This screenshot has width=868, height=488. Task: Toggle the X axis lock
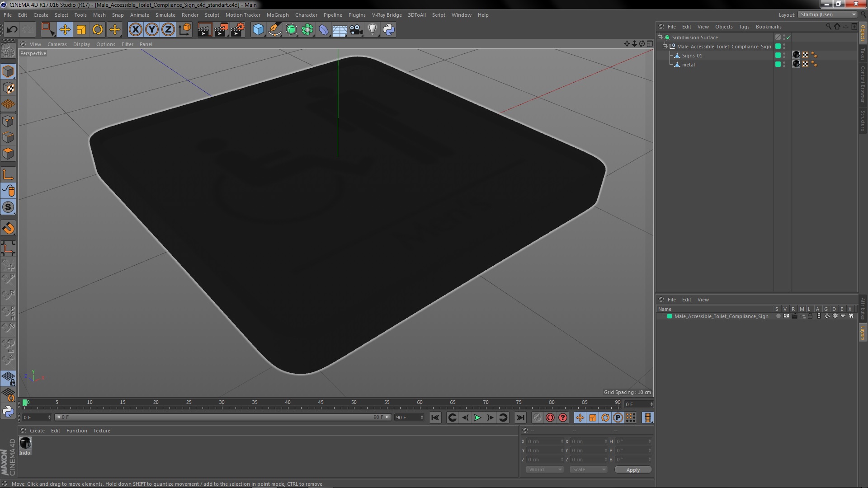135,30
